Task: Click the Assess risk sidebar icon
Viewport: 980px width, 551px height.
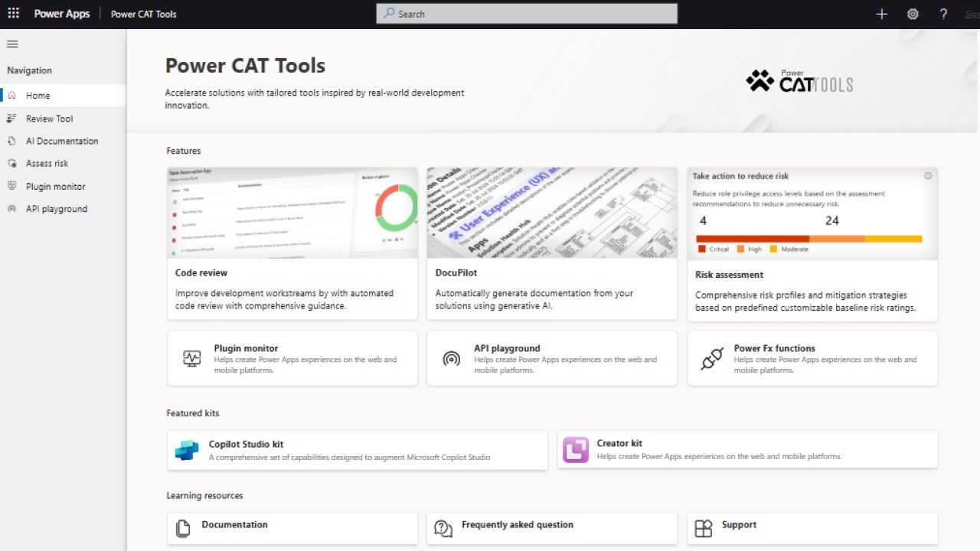Action: point(11,163)
